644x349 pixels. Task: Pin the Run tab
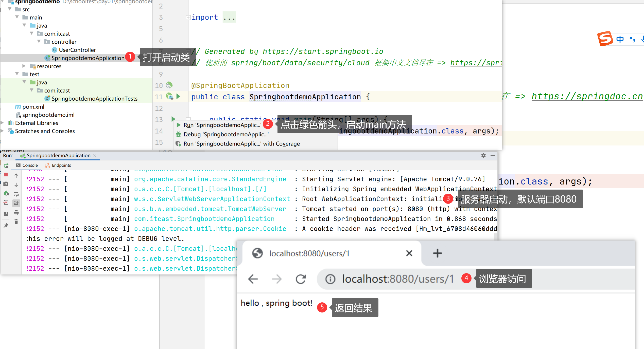[6, 225]
